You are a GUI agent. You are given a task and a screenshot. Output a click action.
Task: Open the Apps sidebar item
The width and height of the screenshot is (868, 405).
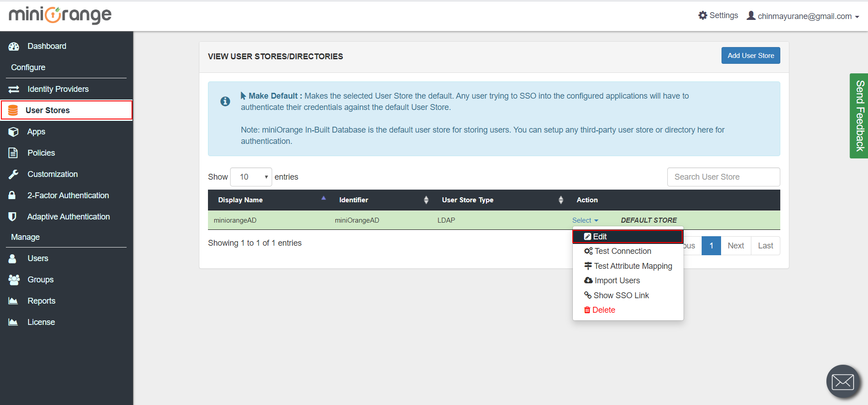[x=66, y=132]
